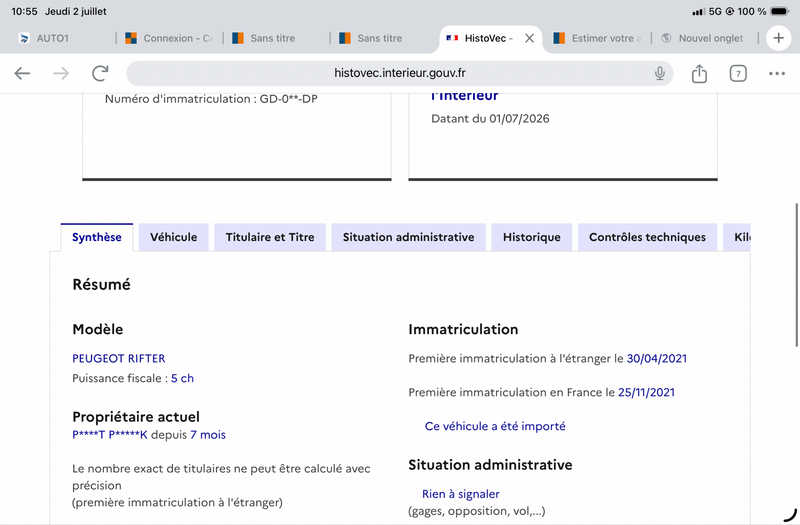Click the Propriétaire actuel heading
Image resolution: width=800 pixels, height=525 pixels.
(x=136, y=417)
